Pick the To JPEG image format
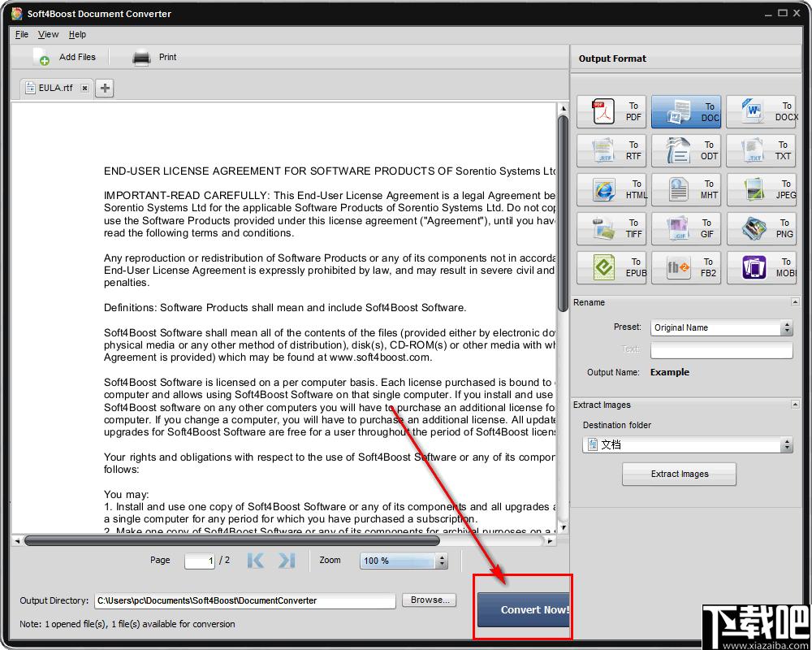 tap(762, 189)
